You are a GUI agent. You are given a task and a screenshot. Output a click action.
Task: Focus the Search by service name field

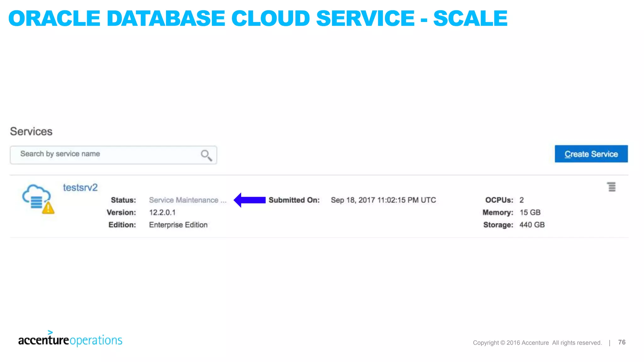coord(114,155)
